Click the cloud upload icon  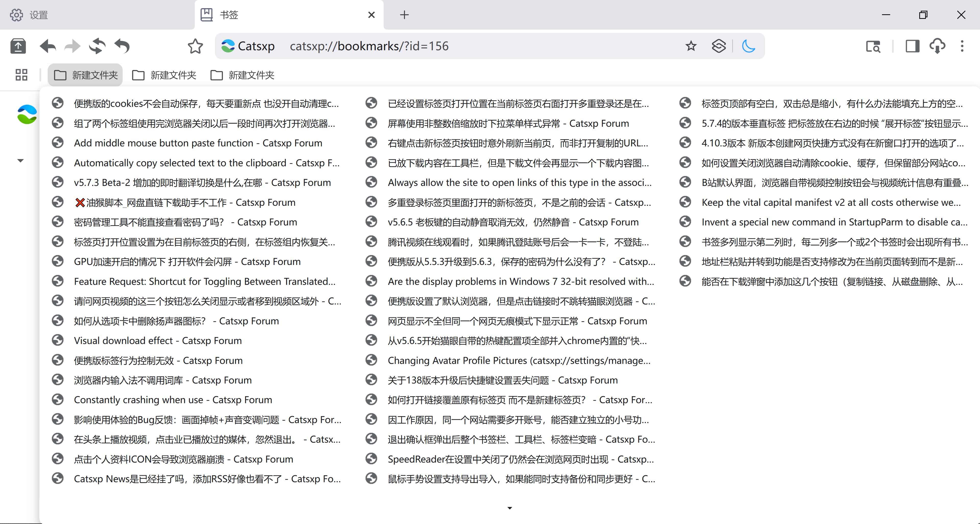click(937, 46)
